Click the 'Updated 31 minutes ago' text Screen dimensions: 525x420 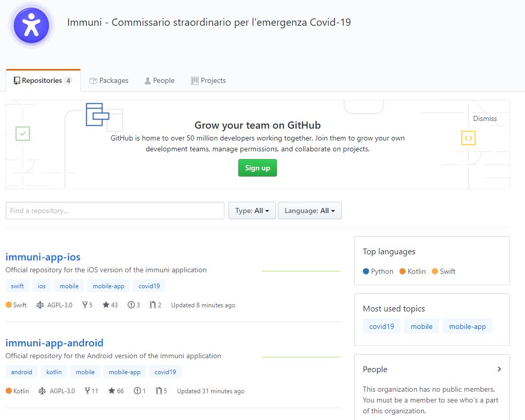pyautogui.click(x=211, y=391)
